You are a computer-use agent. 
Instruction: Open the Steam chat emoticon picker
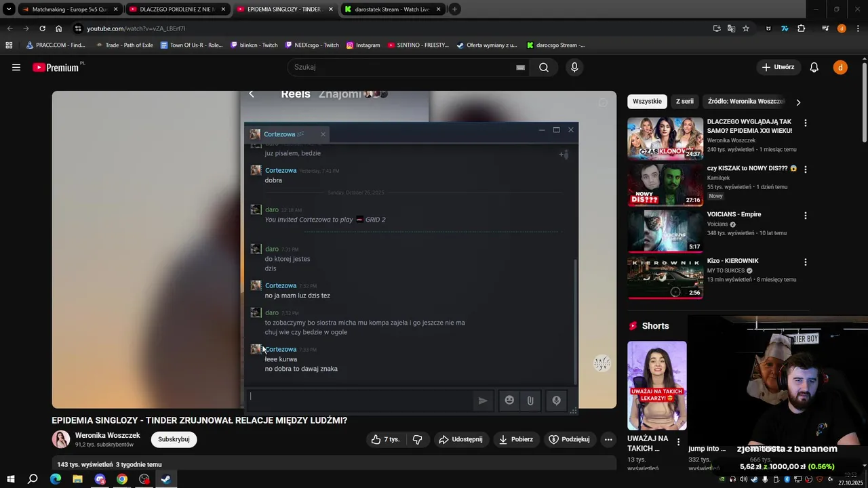509,401
